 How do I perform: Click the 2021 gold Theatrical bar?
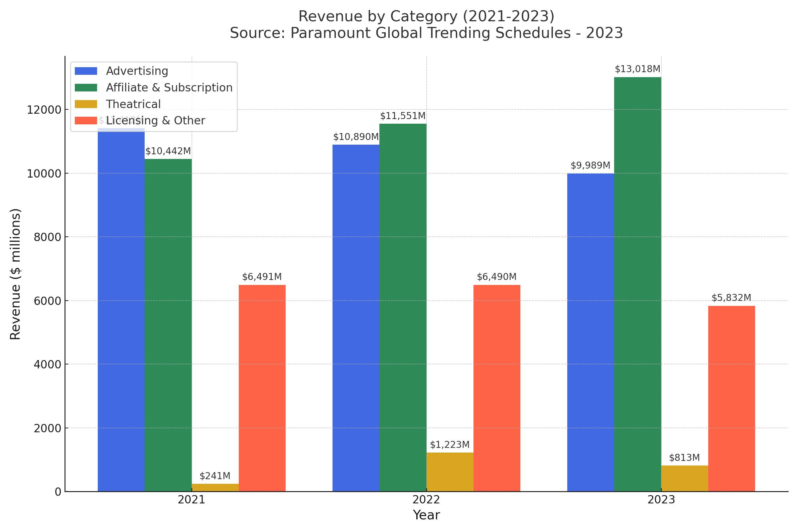215,487
